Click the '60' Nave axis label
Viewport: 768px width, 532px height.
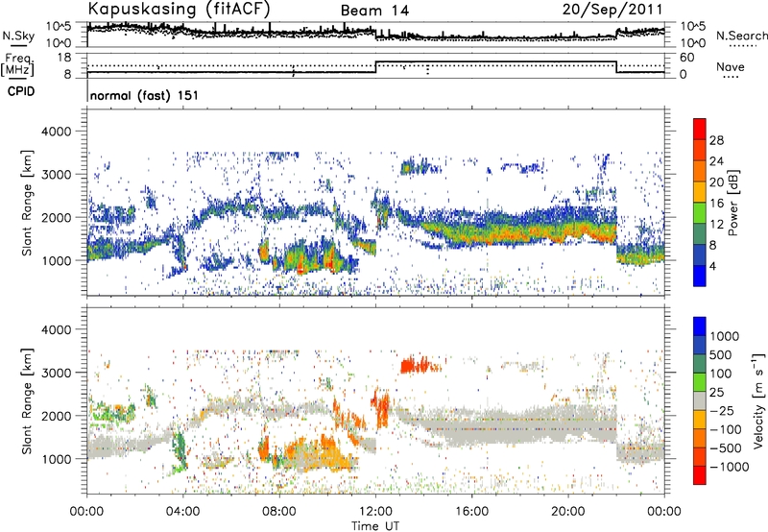pos(686,58)
